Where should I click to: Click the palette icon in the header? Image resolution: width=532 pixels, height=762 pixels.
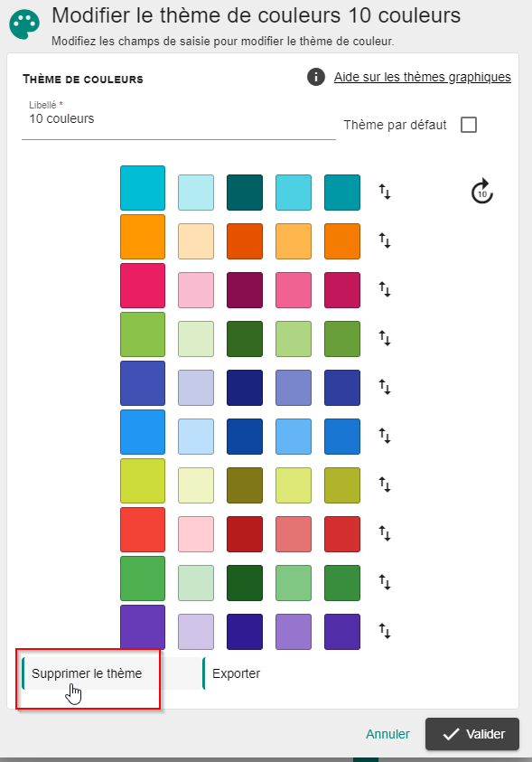24,25
